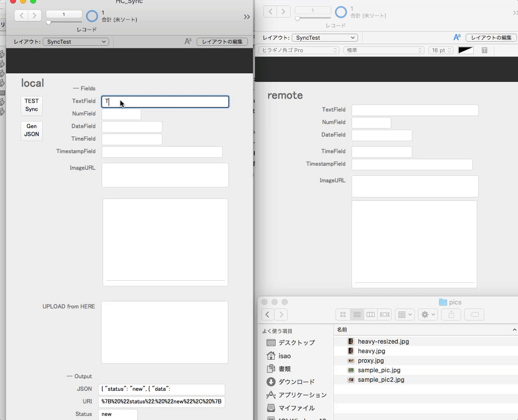Viewport: 518px width, 420px height.
Task: Click the remote ImageURL field
Action: click(415, 186)
